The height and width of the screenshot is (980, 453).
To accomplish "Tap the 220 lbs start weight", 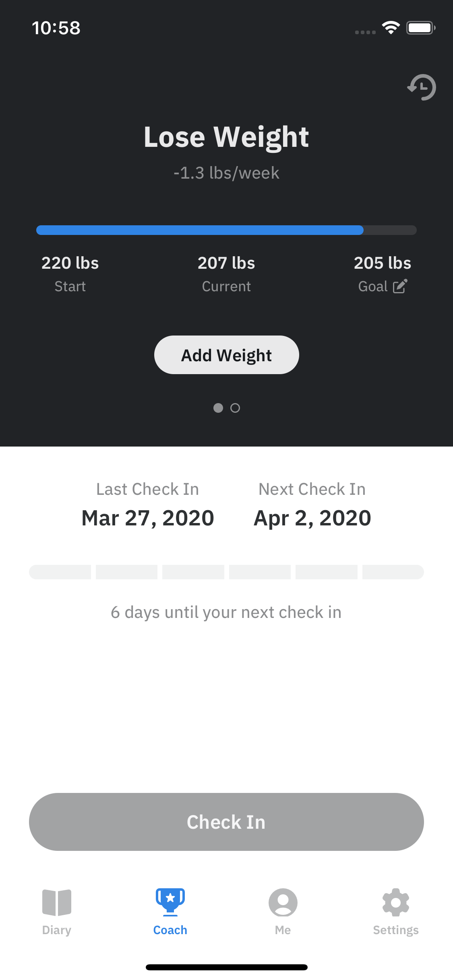I will (70, 263).
